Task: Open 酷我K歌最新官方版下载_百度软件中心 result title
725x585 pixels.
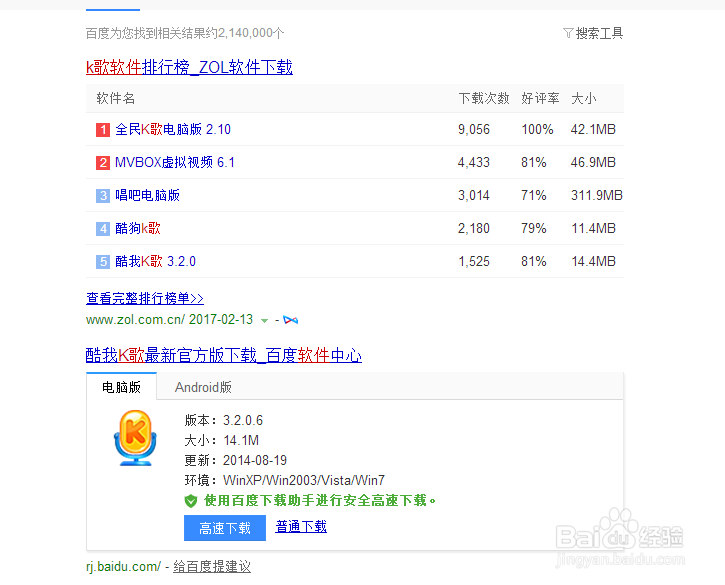Action: pyautogui.click(x=224, y=355)
